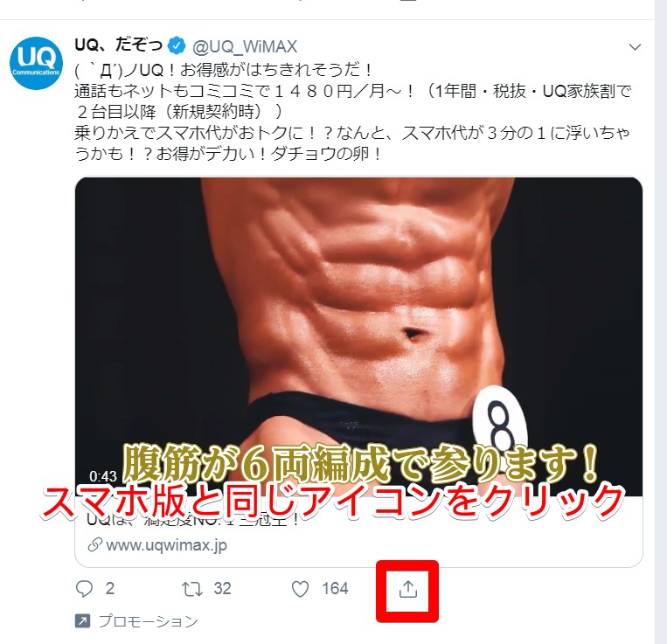Image resolution: width=667 pixels, height=644 pixels.
Task: Click the reply speech bubble icon
Action: (x=84, y=589)
